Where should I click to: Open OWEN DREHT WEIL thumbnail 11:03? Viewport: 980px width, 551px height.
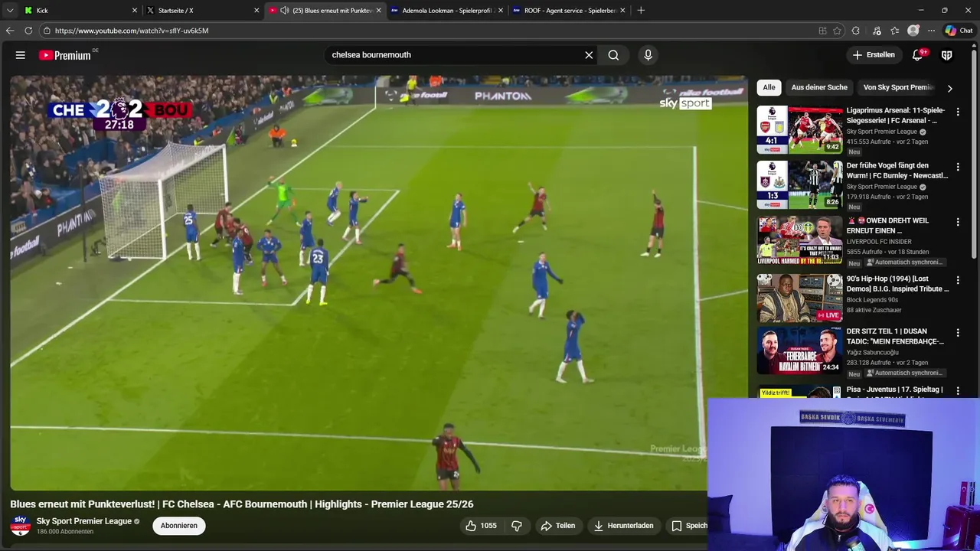tap(799, 240)
